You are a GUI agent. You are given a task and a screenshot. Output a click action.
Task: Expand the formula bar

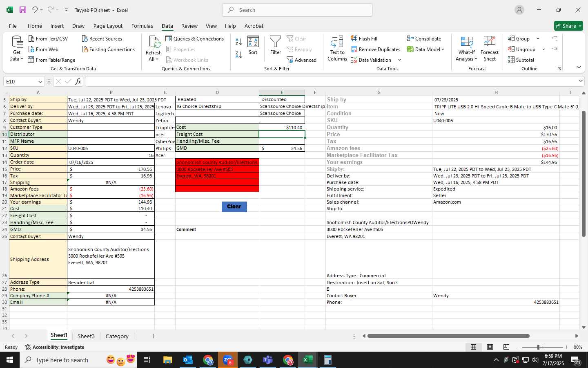coord(581,81)
